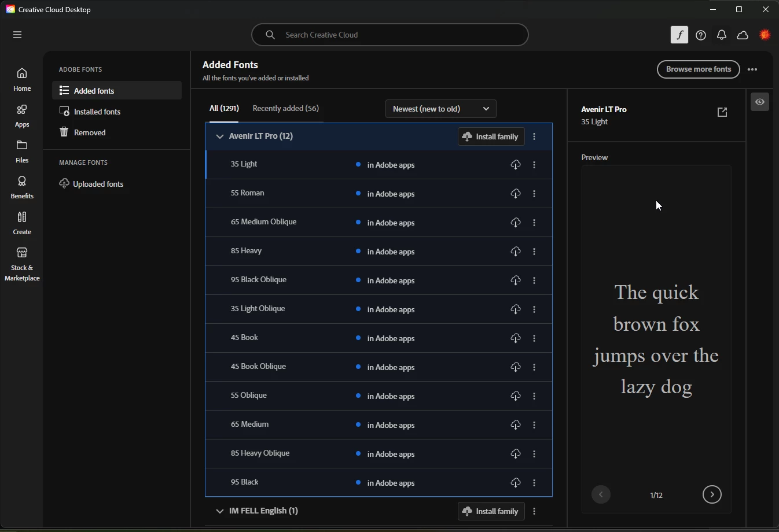Screen dimensions: 779x532
Task: Open Create in sidebar
Action: tap(22, 223)
